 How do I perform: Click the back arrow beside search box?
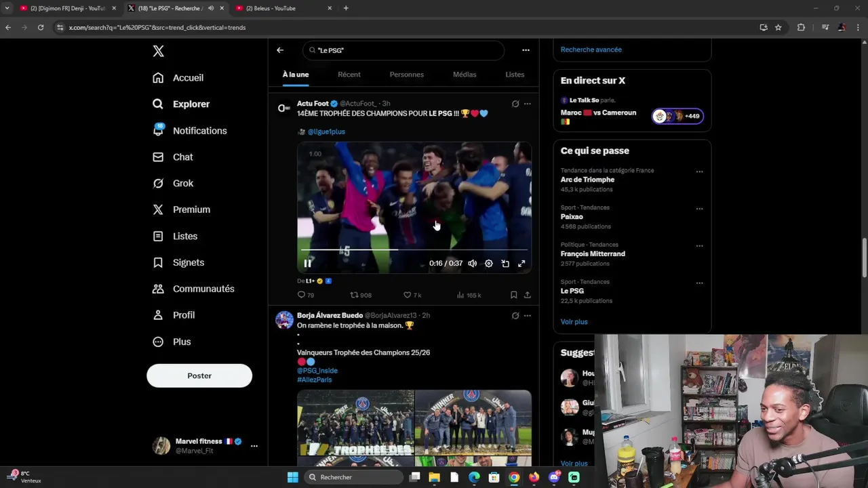(280, 50)
